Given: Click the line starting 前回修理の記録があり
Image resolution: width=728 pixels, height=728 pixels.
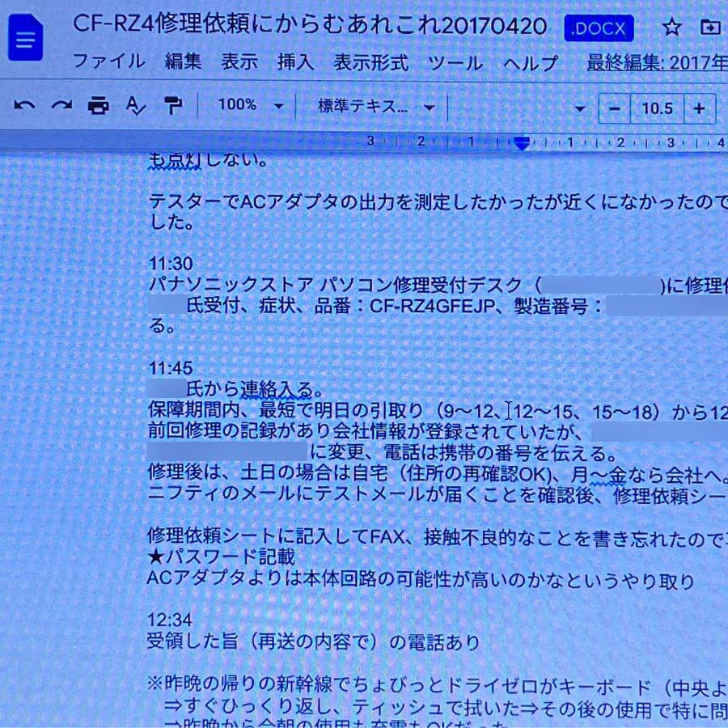Looking at the screenshot, I should pyautogui.click(x=438, y=431).
